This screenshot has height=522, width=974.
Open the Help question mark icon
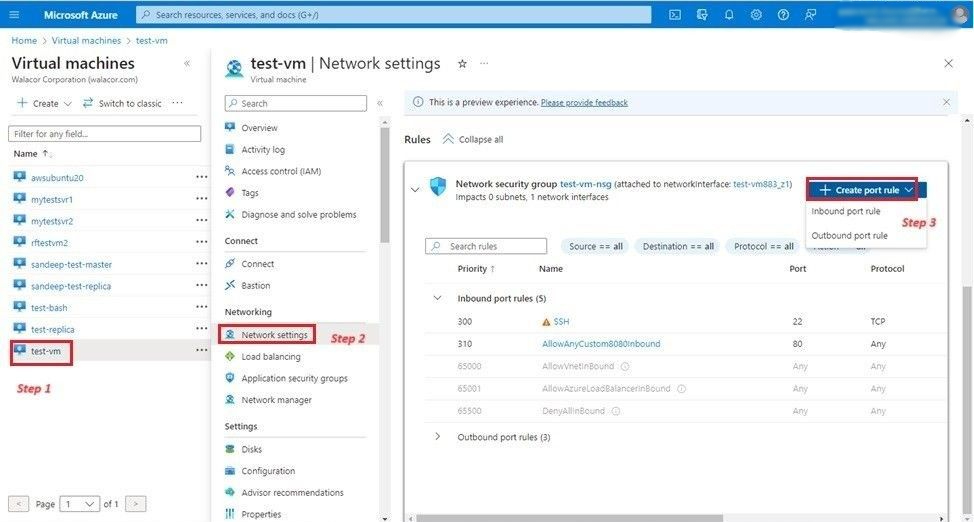[783, 15]
